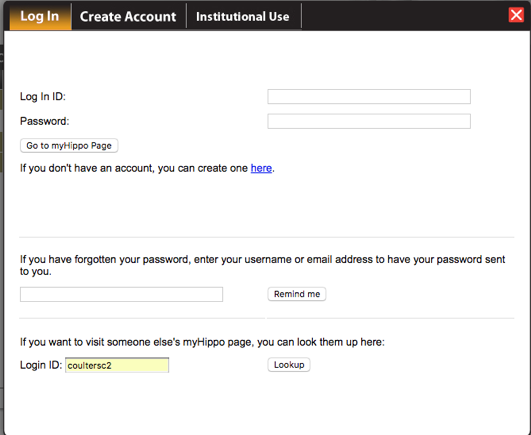
Task: Click the forgotten password instructions text
Action: point(262,265)
